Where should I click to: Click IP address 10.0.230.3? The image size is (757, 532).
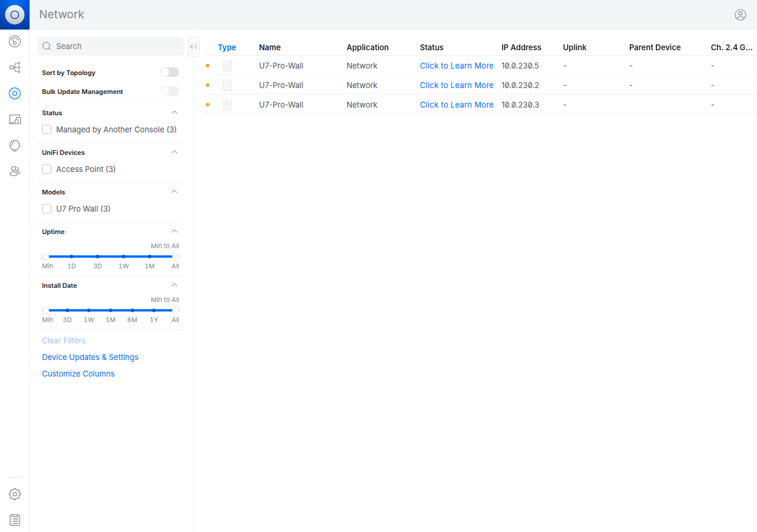pyautogui.click(x=520, y=105)
